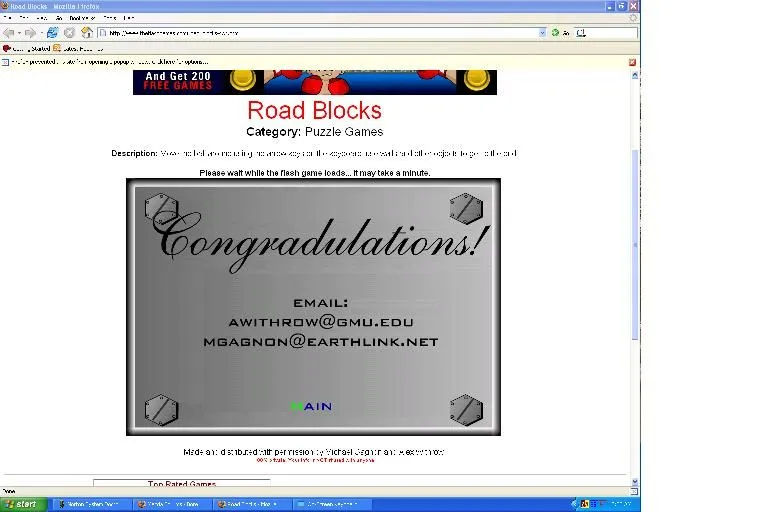
Task: Open the Firefox Home page icon
Action: 87,33
